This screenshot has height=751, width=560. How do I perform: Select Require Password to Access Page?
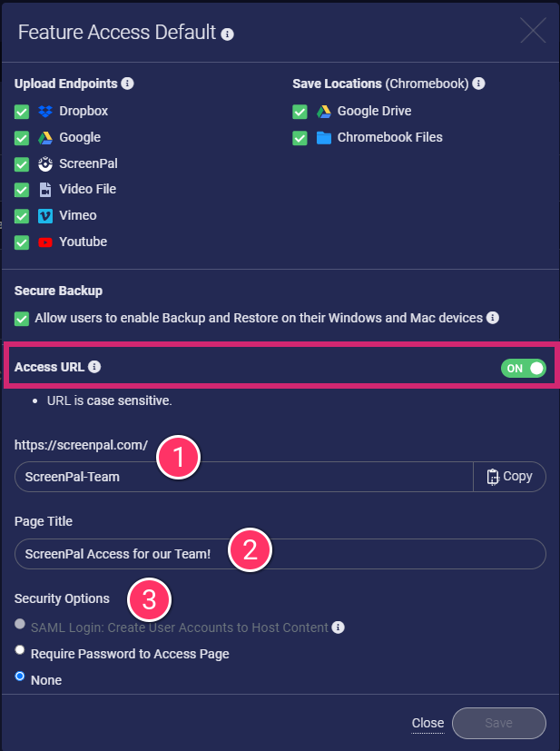tap(20, 650)
